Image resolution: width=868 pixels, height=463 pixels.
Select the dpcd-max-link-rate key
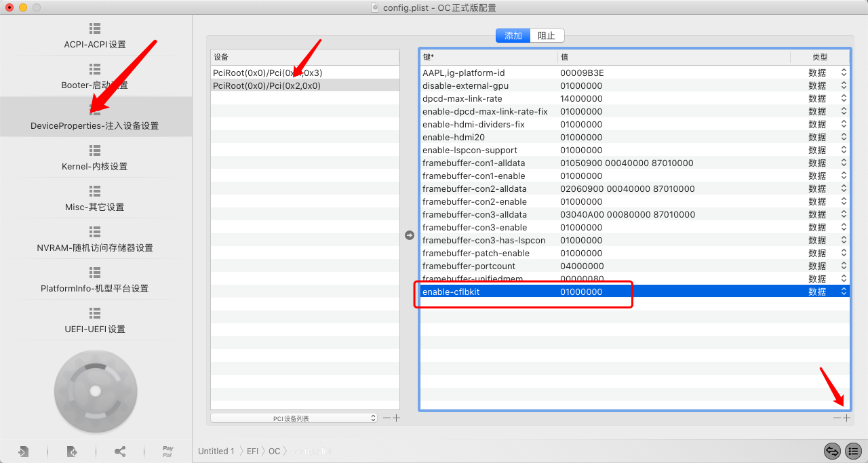click(x=462, y=98)
